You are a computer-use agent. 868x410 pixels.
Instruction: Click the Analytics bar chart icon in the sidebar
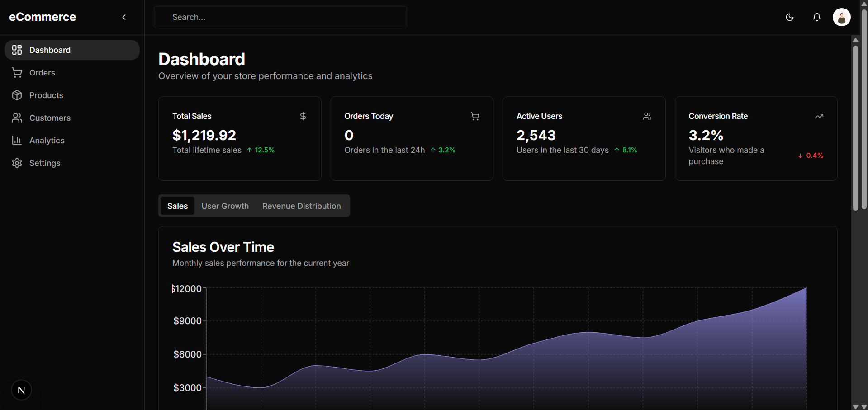click(x=17, y=140)
